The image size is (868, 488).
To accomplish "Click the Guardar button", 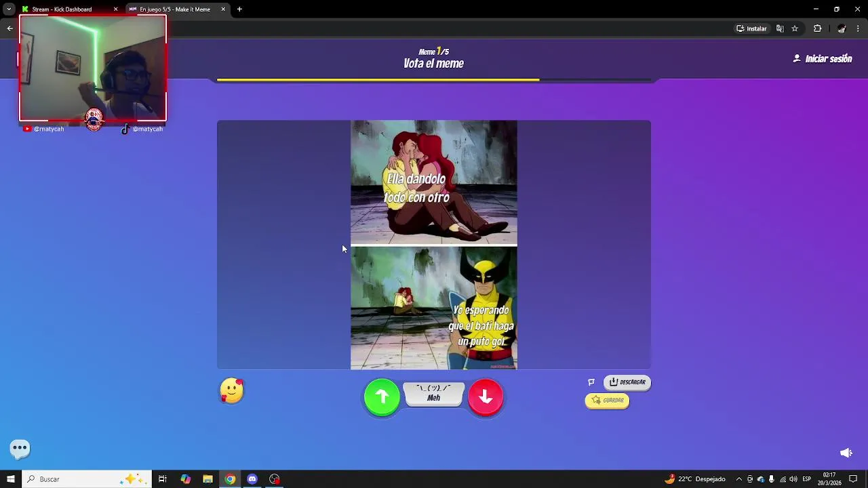I will pyautogui.click(x=607, y=401).
